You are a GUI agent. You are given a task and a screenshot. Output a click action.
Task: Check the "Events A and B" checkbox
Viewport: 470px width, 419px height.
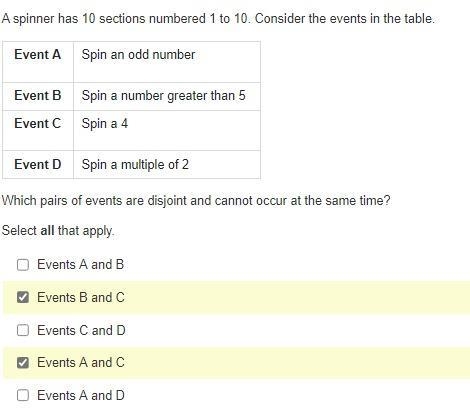[x=23, y=265]
